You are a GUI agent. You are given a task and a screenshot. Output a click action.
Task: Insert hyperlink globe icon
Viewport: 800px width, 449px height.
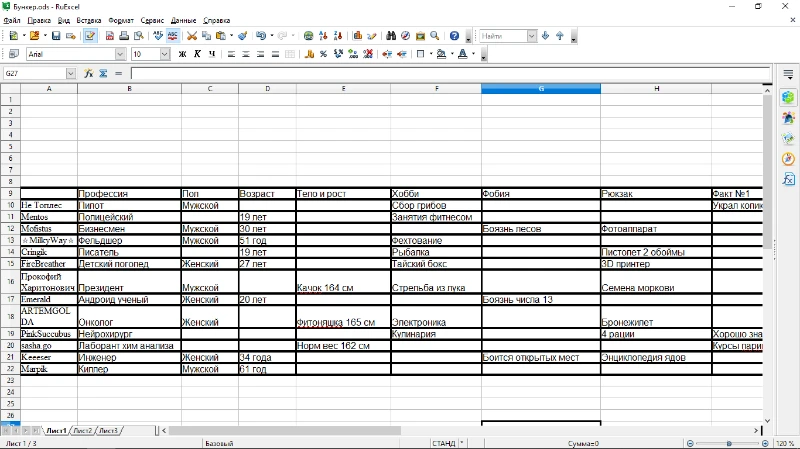point(308,36)
